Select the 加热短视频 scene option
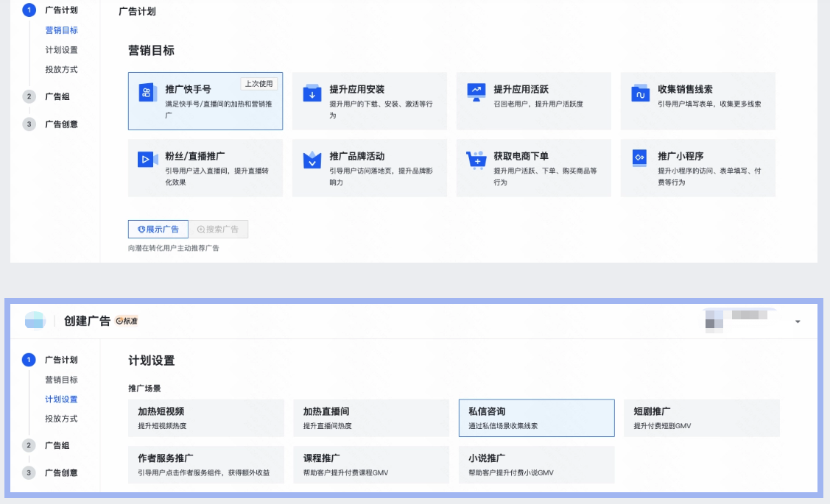830x504 pixels. [x=205, y=417]
